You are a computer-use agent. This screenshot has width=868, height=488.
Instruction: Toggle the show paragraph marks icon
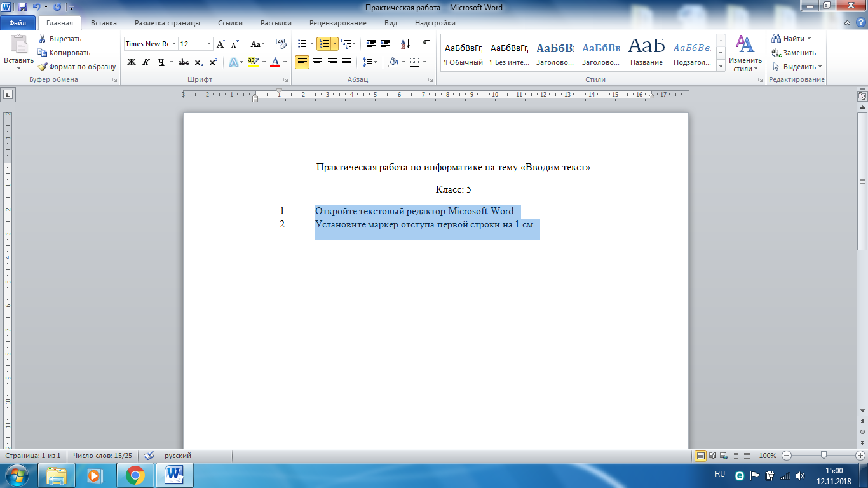click(426, 44)
